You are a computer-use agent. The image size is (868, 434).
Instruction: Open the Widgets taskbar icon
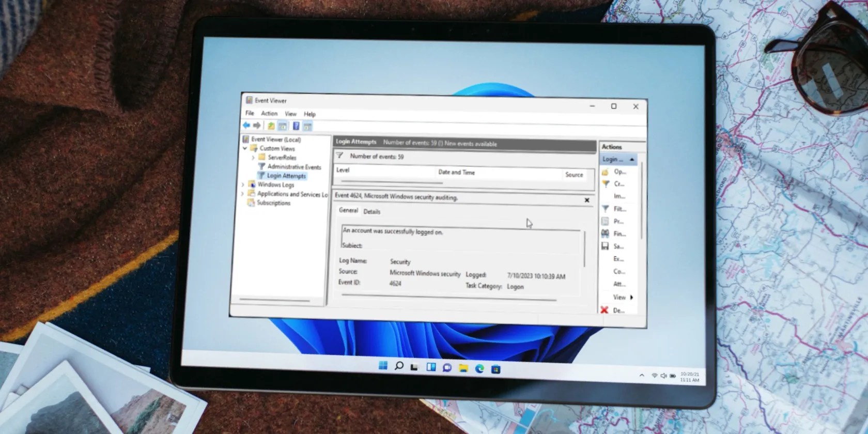pos(431,367)
